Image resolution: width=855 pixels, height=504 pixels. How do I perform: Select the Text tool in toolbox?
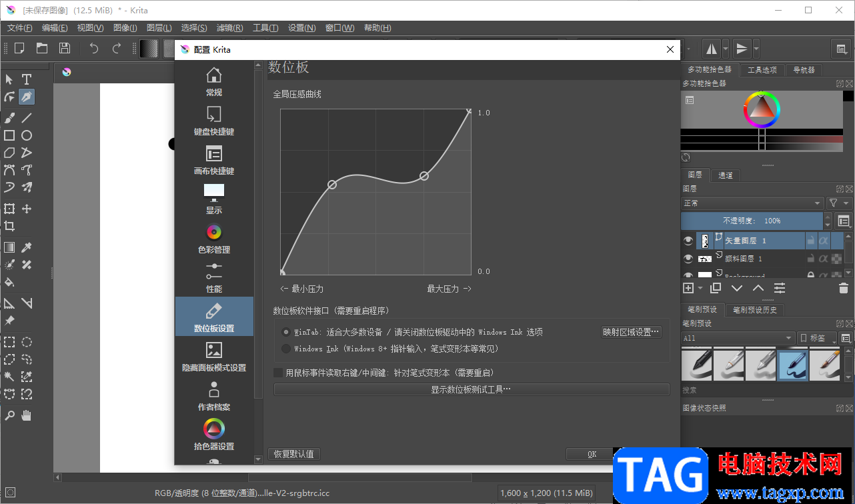[x=27, y=80]
